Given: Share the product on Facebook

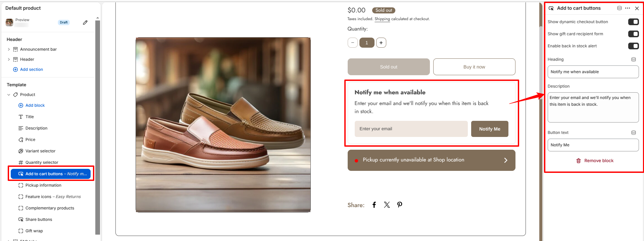Looking at the screenshot, I should 374,205.
